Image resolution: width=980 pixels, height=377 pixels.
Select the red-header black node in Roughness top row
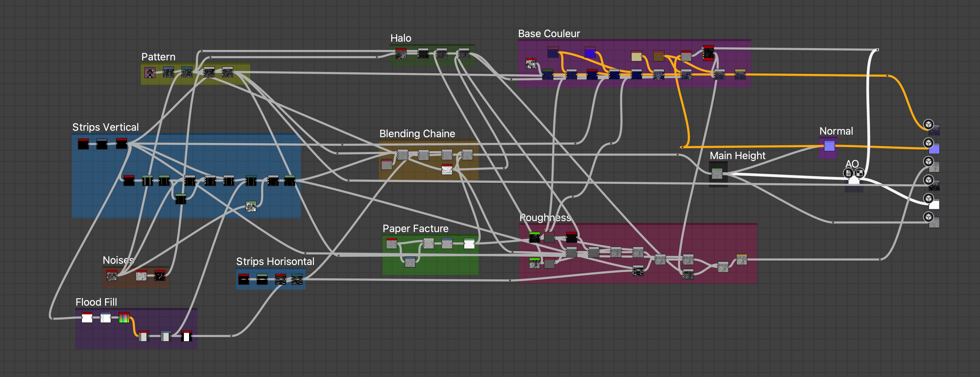pyautogui.click(x=571, y=237)
